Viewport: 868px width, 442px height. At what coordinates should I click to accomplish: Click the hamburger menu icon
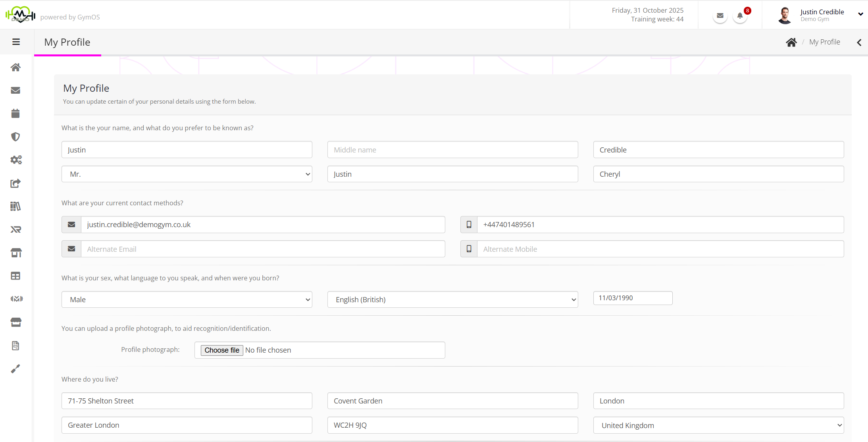[16, 42]
